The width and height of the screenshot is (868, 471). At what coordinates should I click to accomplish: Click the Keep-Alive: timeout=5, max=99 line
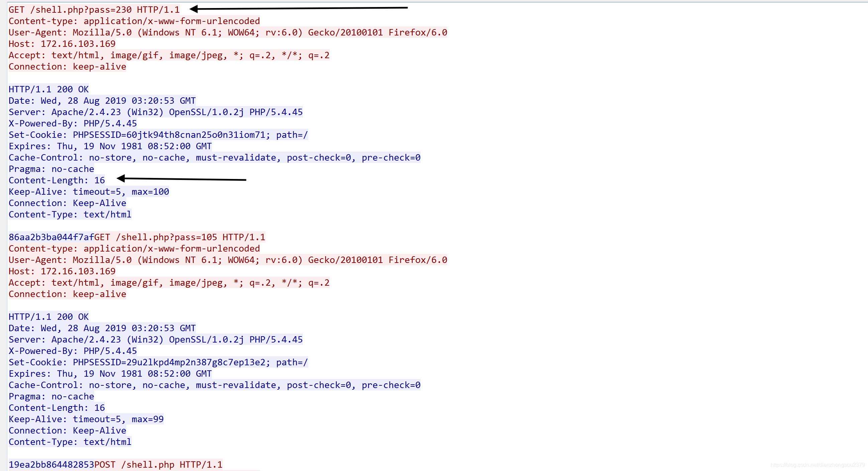coord(86,419)
